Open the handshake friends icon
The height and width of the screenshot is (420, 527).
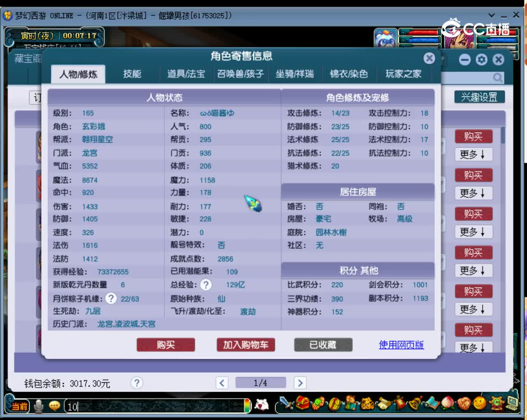(x=464, y=403)
